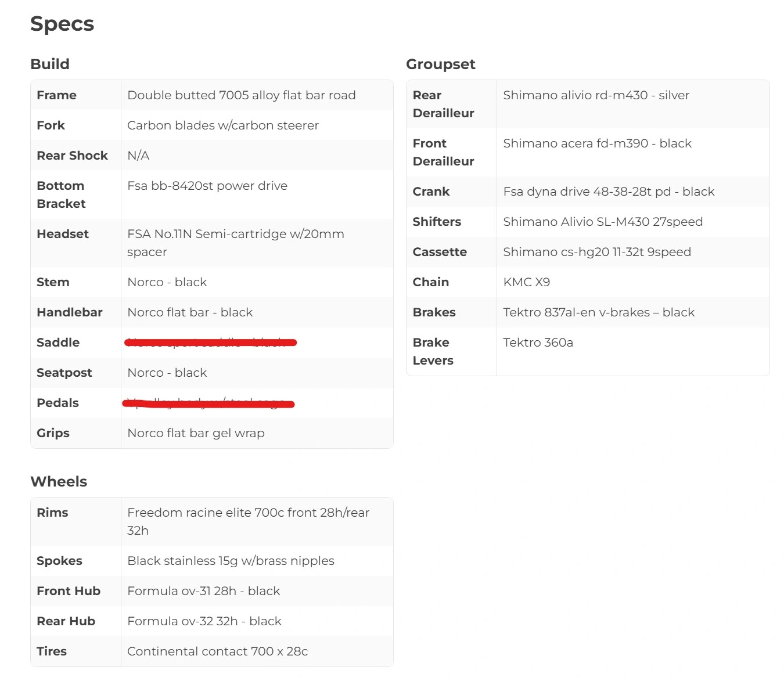Click the Bottom Bracket label
Image resolution: width=784 pixels, height=681 pixels.
pyautogui.click(x=61, y=194)
